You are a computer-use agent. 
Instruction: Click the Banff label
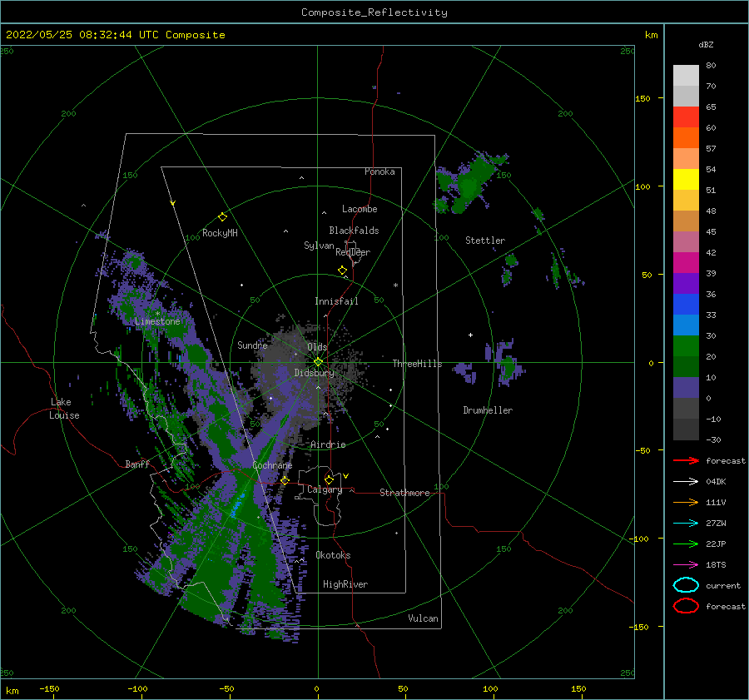[137, 464]
